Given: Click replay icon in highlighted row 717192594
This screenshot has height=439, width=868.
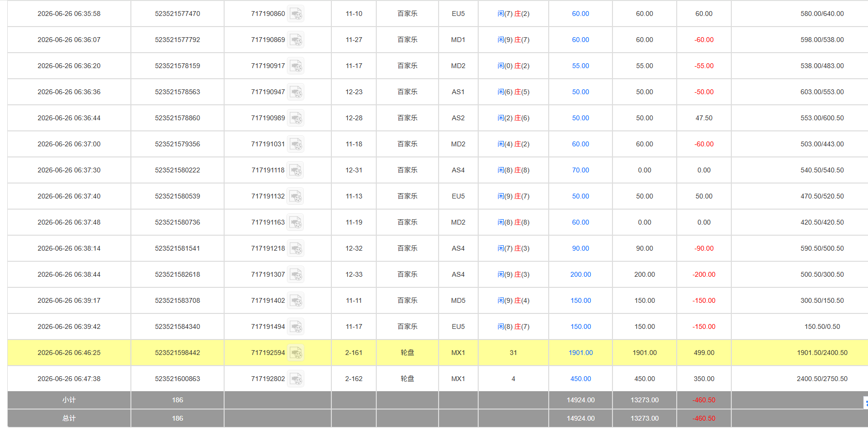Looking at the screenshot, I should pos(296,353).
